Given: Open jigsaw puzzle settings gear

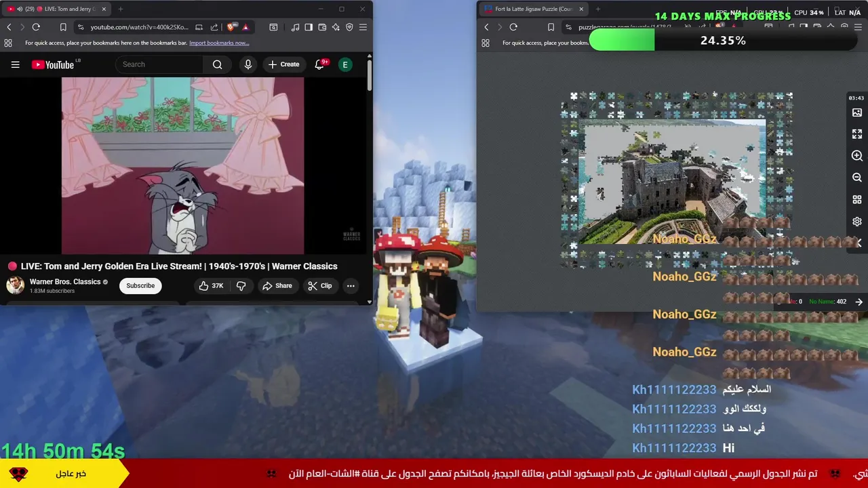Looking at the screenshot, I should (x=857, y=222).
